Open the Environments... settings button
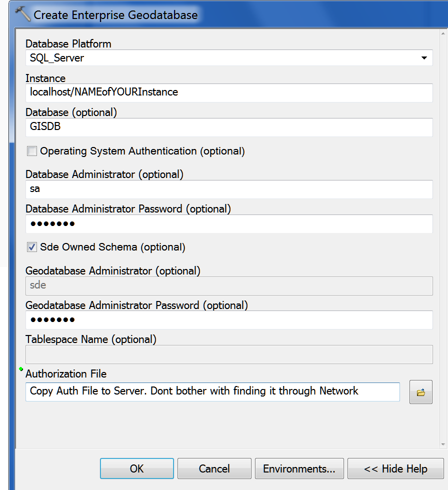This screenshot has width=448, height=490. [299, 469]
